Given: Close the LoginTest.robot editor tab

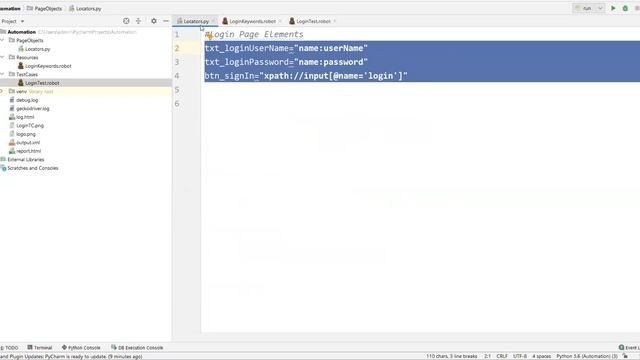Looking at the screenshot, I should 335,21.
